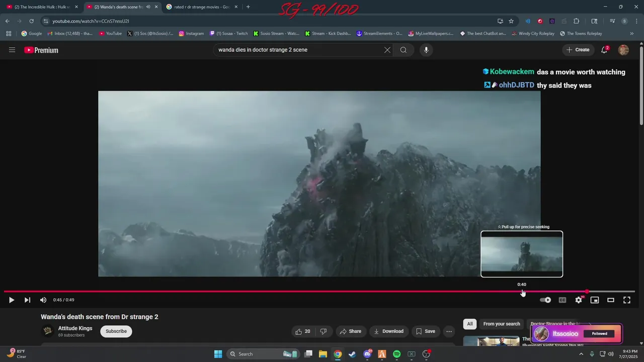Open more actions ellipsis under video
The height and width of the screenshot is (362, 644).
(449, 331)
